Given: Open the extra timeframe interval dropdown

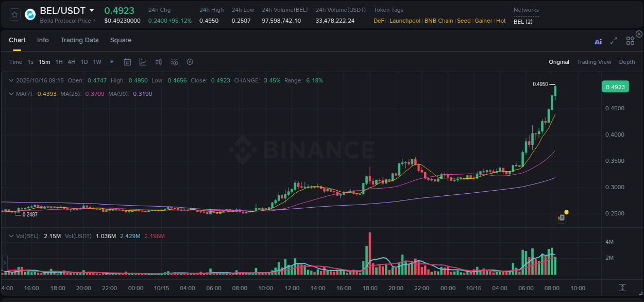Looking at the screenshot, I should coord(111,62).
